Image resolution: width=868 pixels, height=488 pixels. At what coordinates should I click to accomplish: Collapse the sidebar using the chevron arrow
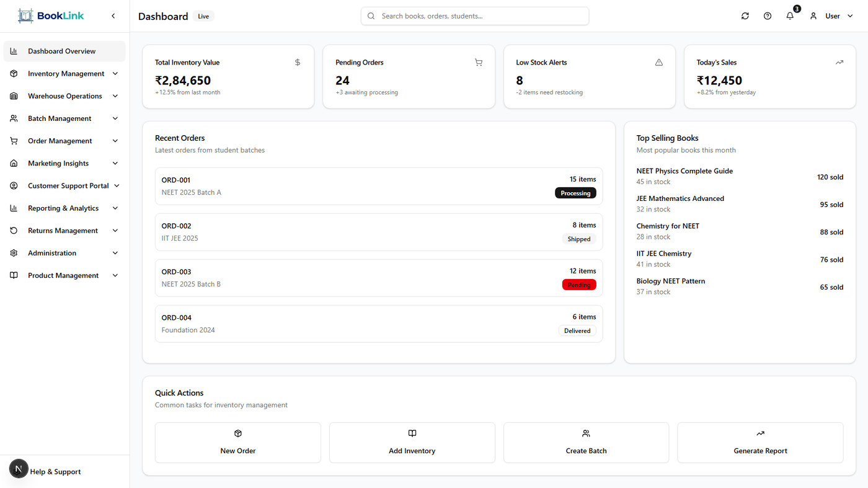(113, 16)
